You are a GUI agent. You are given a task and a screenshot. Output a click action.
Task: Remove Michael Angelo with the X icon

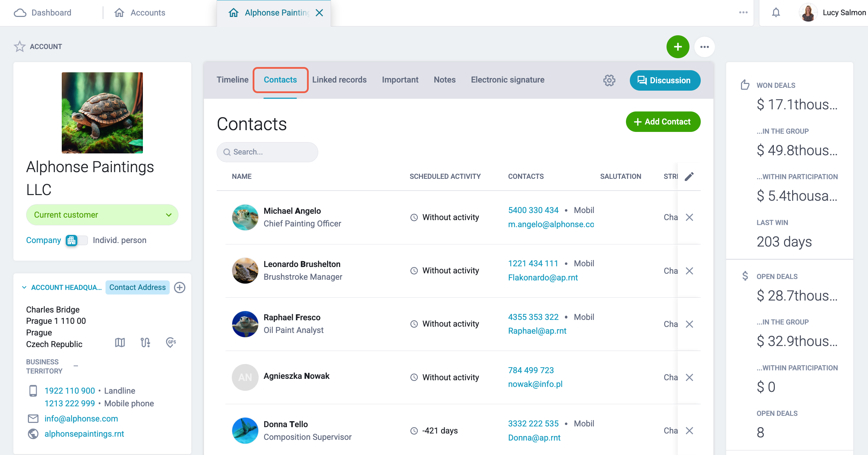[689, 217]
